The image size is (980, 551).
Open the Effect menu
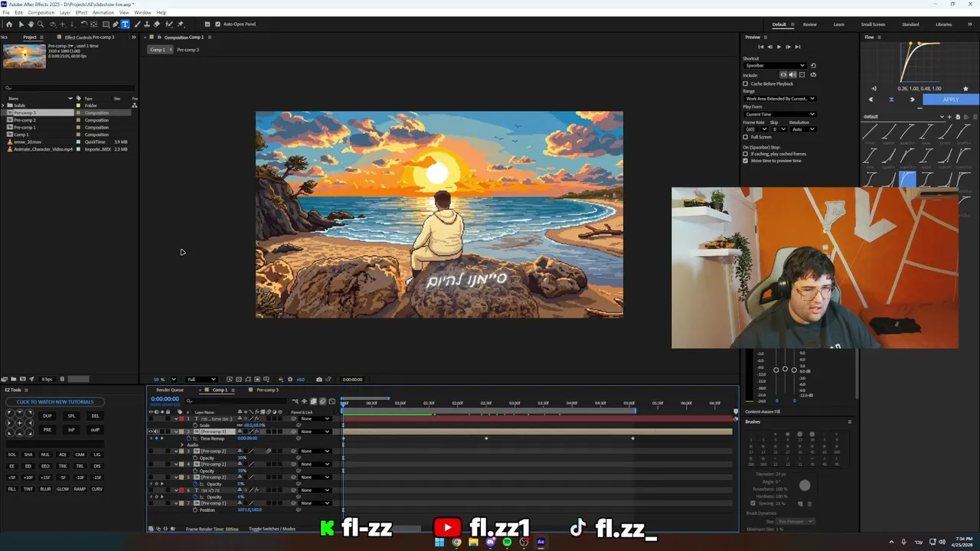click(x=81, y=12)
